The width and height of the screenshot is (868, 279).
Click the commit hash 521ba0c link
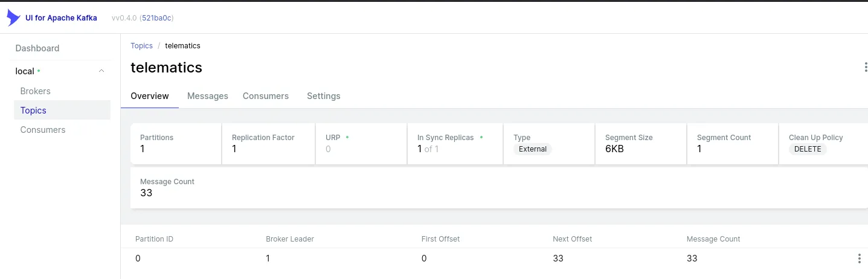(x=156, y=18)
